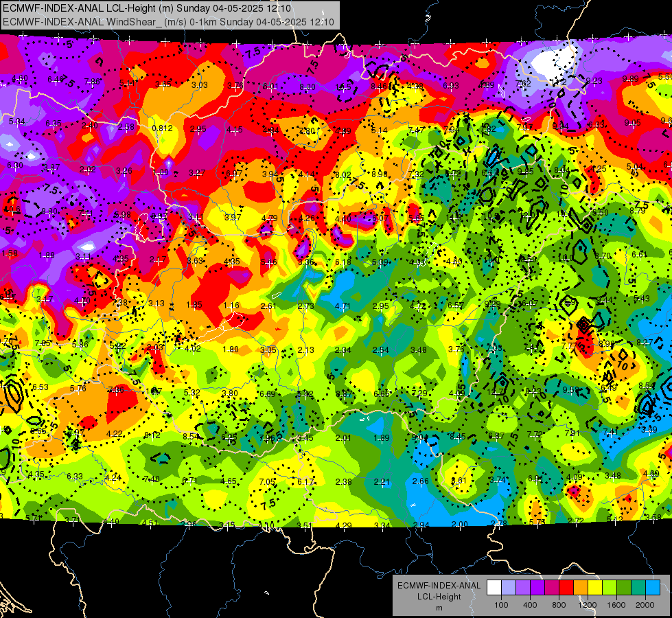Click the violet legend swatch left of the 400 tick
The height and width of the screenshot is (618, 672).
[x=523, y=588]
